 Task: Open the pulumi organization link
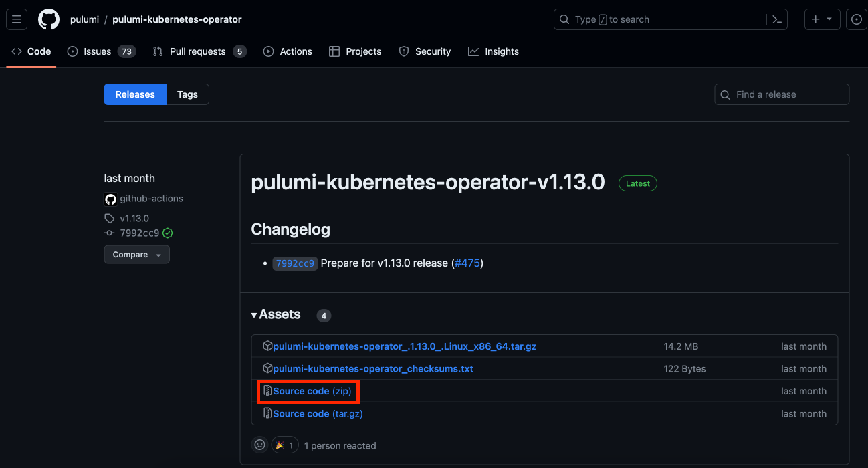tap(84, 19)
